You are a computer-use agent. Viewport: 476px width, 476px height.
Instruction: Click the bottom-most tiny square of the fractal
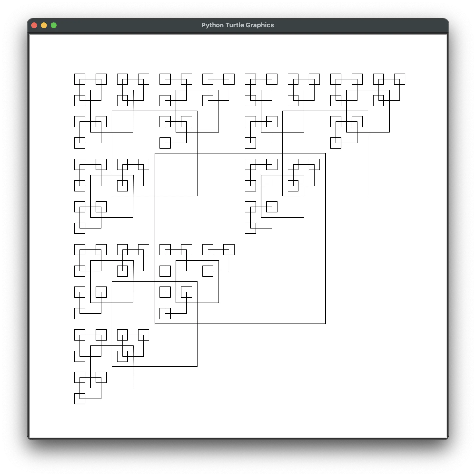click(80, 399)
